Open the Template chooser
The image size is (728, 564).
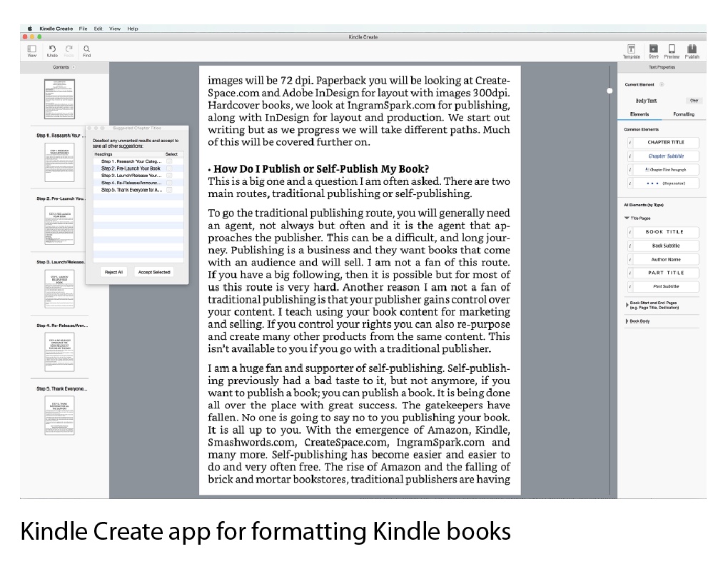click(632, 50)
